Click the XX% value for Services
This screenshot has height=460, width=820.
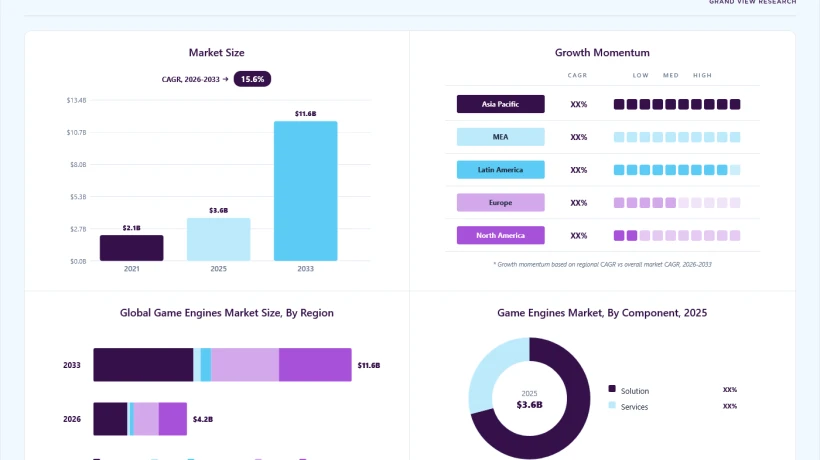(x=730, y=406)
